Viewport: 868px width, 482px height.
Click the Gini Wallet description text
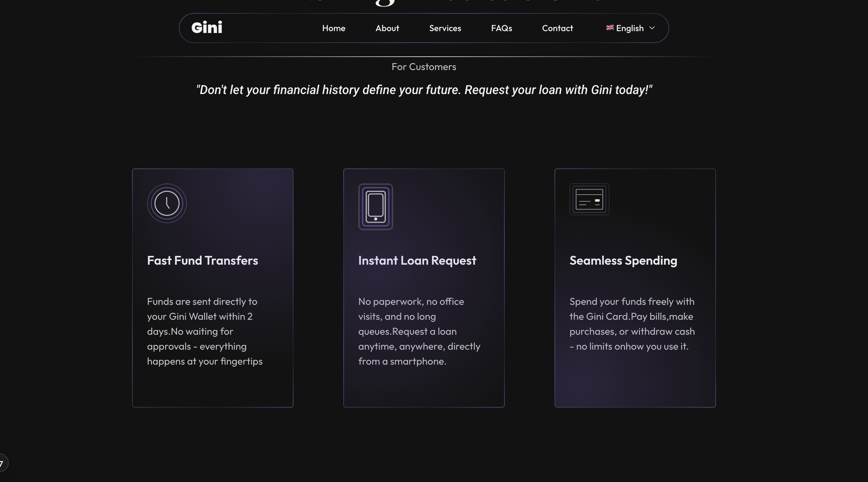point(205,331)
